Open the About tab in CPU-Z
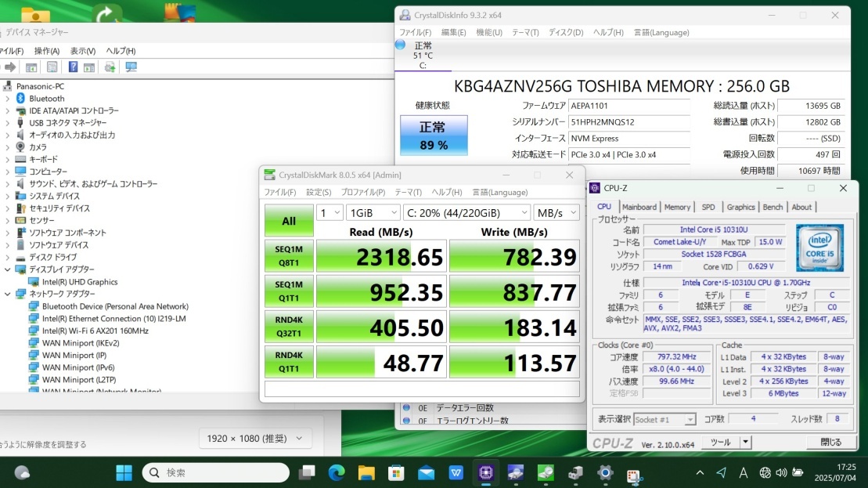The image size is (868, 488). [x=801, y=207]
